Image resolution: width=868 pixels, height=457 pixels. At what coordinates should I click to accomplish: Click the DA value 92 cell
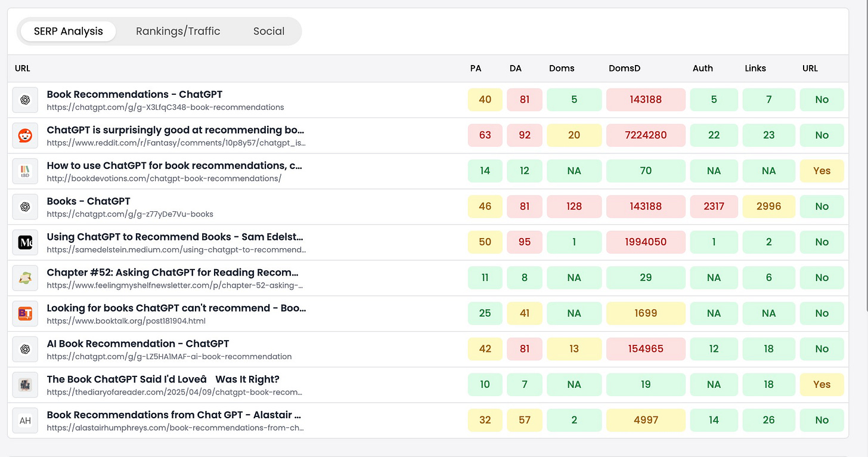click(x=525, y=135)
